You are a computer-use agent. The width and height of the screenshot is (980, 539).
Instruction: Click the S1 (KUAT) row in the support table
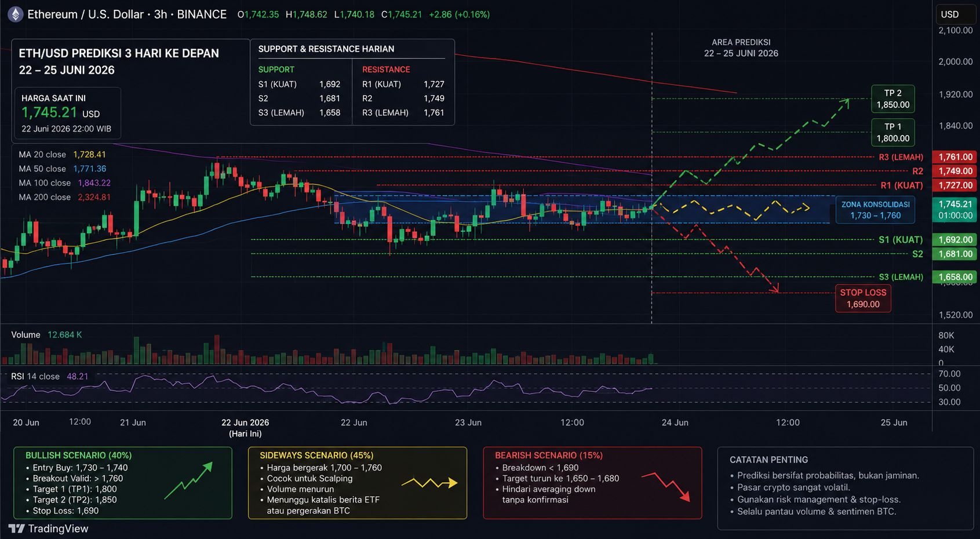(x=299, y=84)
